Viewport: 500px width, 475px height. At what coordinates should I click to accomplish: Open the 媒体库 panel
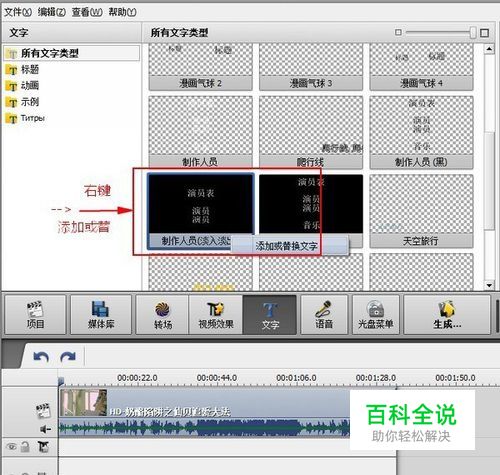click(101, 314)
